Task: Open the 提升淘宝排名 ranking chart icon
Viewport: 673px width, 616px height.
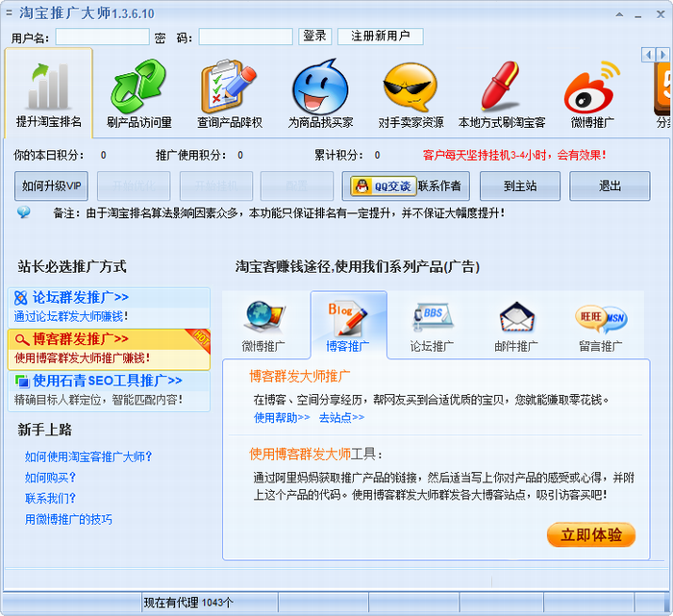Action: 48,86
